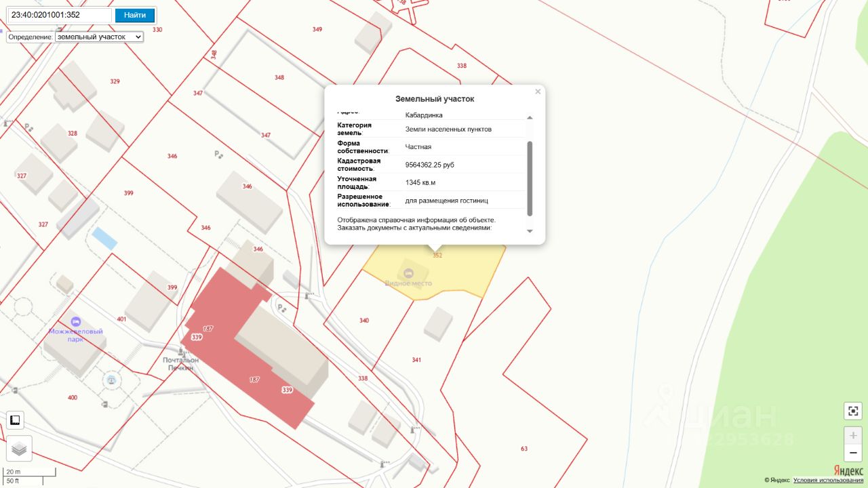The height and width of the screenshot is (488, 868).
Task: Click parcel number 63 on the map
Action: tap(524, 449)
